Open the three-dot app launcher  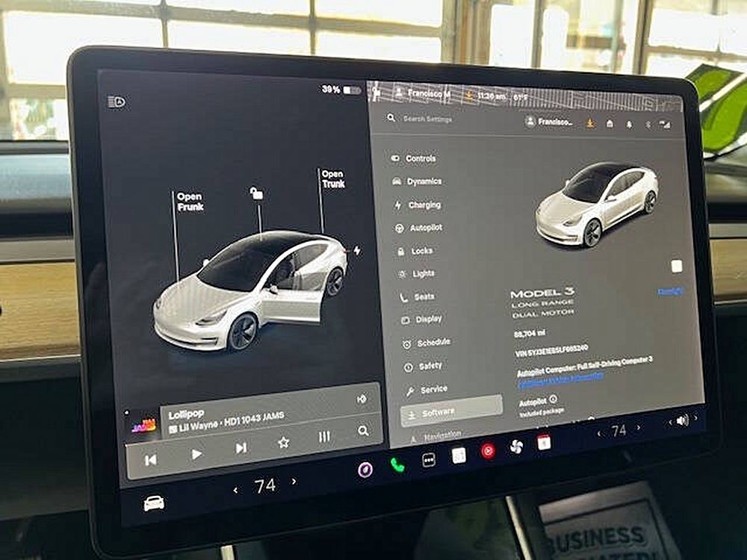429,460
